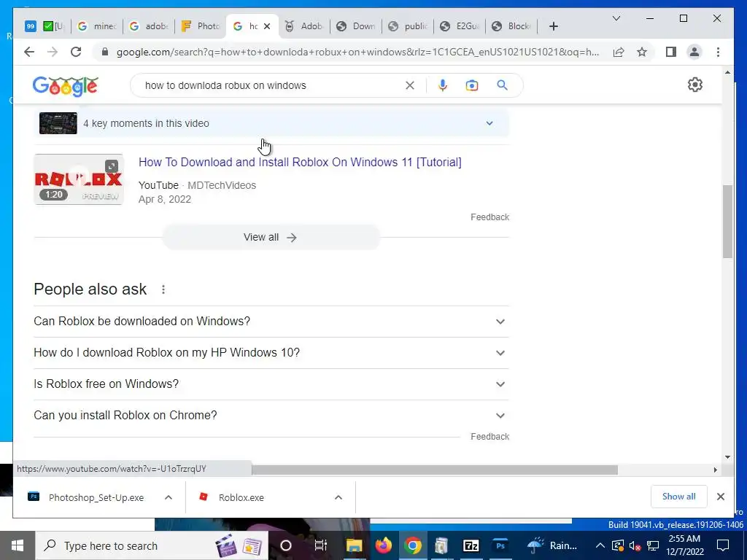Image resolution: width=747 pixels, height=560 pixels.
Task: Open Task View on taskbar
Action: pos(321,545)
